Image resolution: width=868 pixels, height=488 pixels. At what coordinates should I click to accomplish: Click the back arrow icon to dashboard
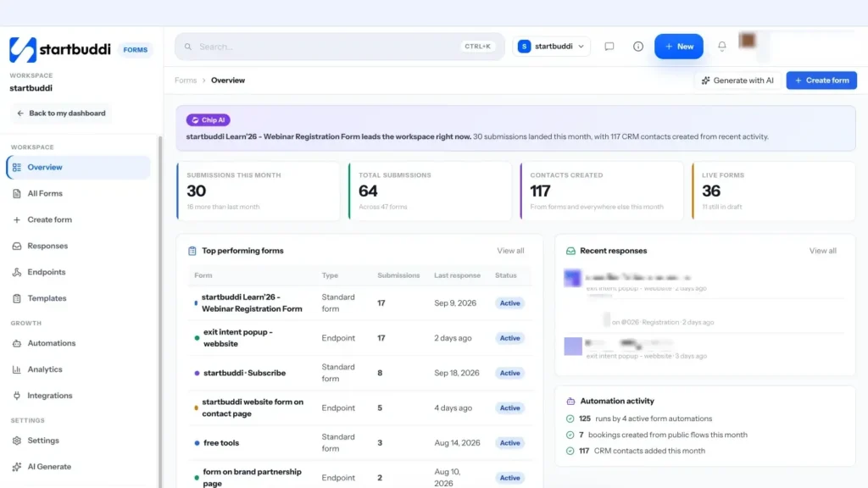point(20,114)
